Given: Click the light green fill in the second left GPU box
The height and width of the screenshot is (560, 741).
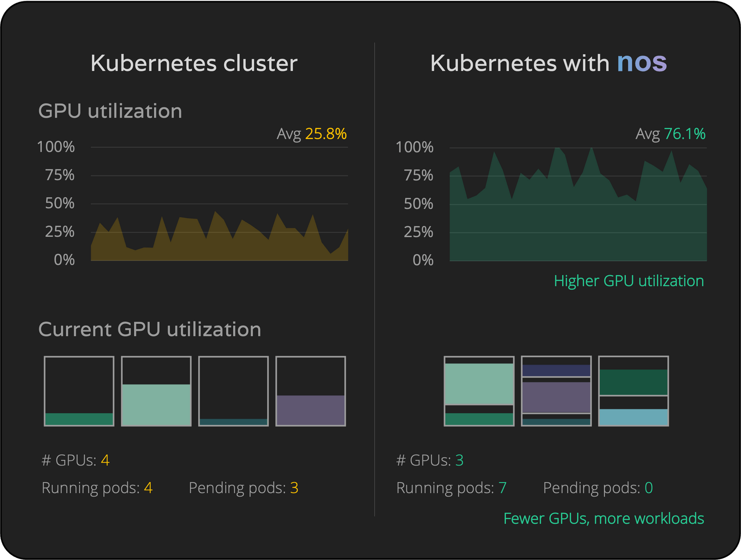Looking at the screenshot, I should coord(156,404).
